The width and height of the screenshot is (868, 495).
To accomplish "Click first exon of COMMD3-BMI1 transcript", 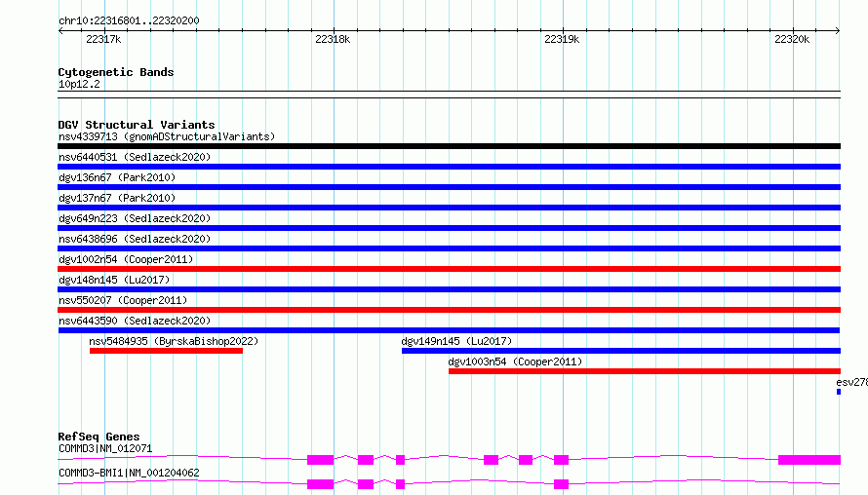I will click(321, 484).
